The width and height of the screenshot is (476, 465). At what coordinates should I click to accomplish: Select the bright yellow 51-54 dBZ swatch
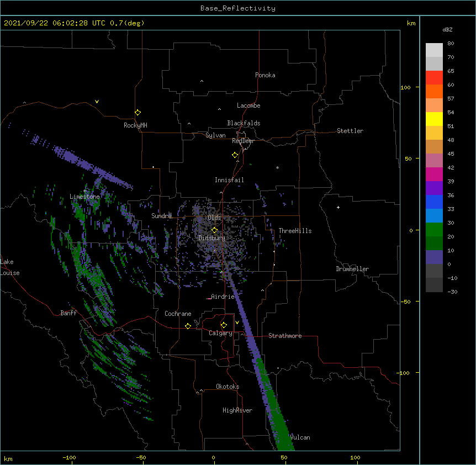click(434, 119)
